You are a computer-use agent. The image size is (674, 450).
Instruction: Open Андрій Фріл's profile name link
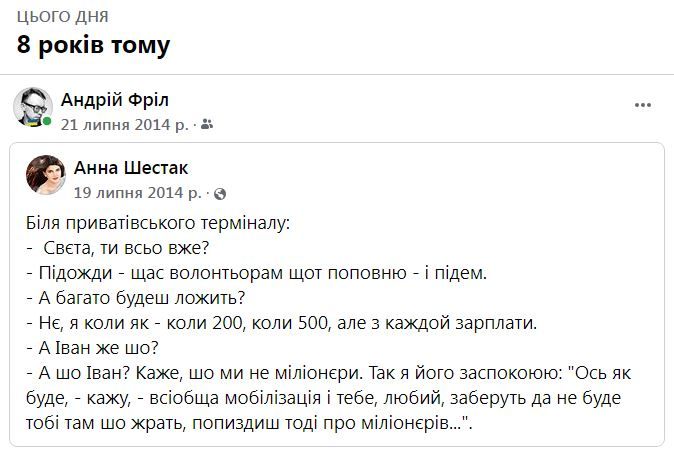click(x=115, y=100)
